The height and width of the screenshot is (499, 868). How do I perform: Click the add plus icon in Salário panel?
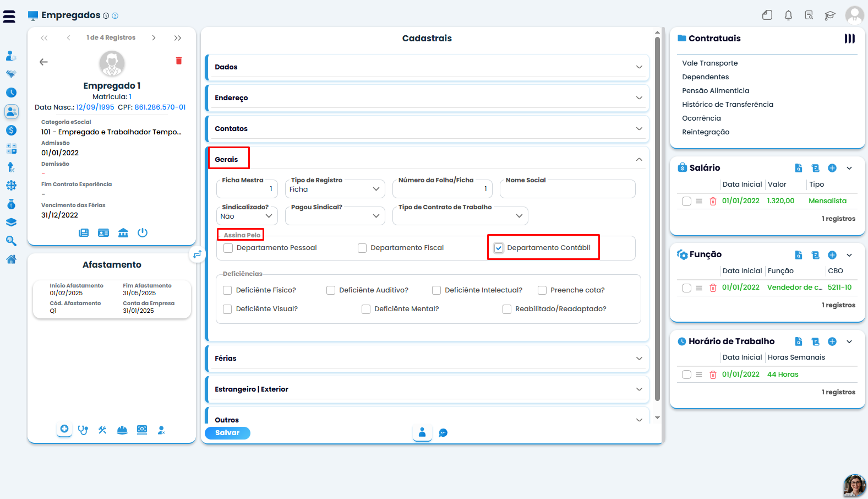[x=832, y=168]
